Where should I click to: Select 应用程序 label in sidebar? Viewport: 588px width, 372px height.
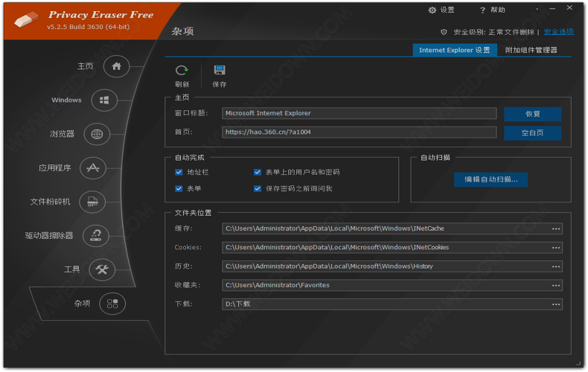click(x=55, y=167)
